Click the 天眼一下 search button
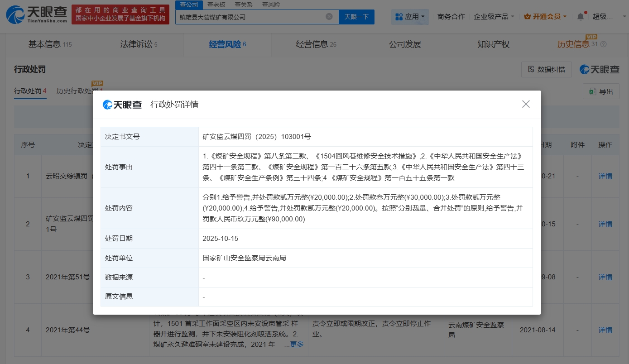Viewport: 629px width, 364px height. [356, 17]
